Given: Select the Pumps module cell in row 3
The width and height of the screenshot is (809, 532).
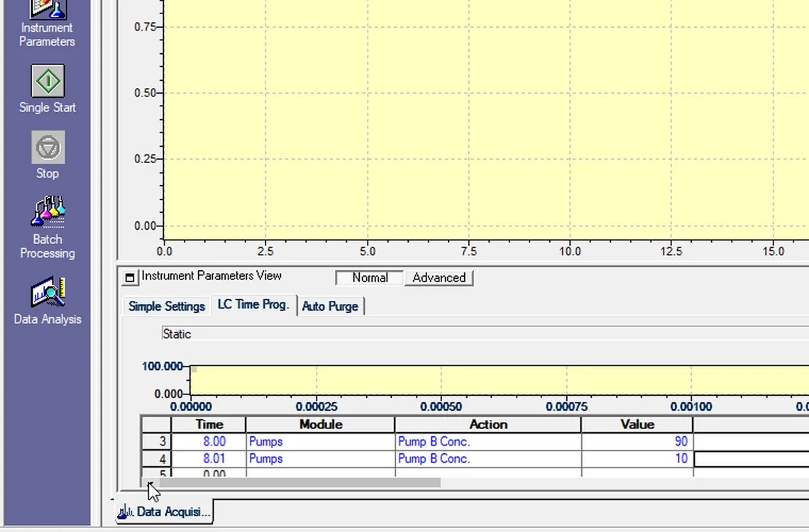Looking at the screenshot, I should point(320,442).
